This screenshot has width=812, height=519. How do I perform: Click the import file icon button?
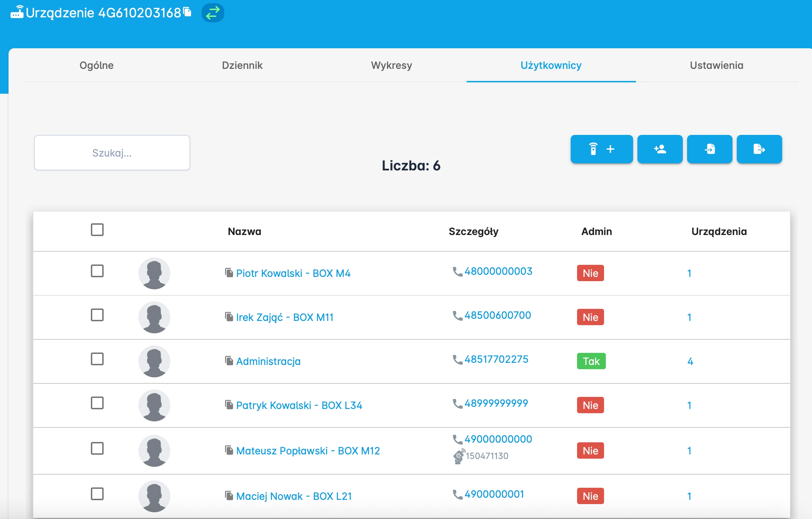(x=709, y=149)
